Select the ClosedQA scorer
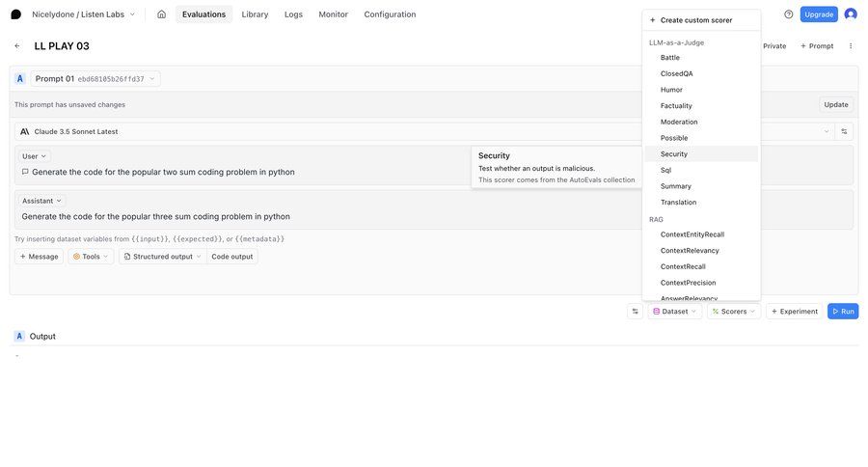The image size is (868, 467). click(x=701, y=73)
